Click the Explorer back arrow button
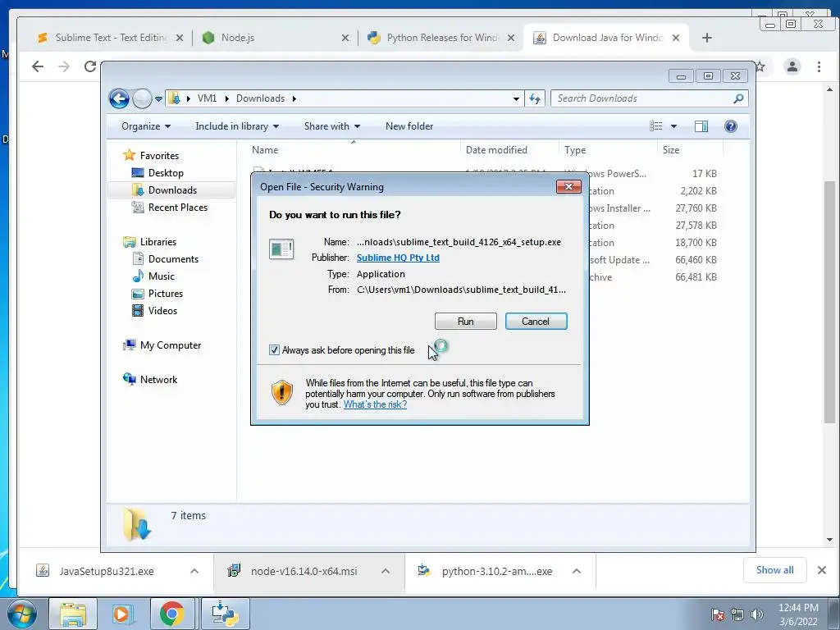840x630 pixels. point(119,98)
